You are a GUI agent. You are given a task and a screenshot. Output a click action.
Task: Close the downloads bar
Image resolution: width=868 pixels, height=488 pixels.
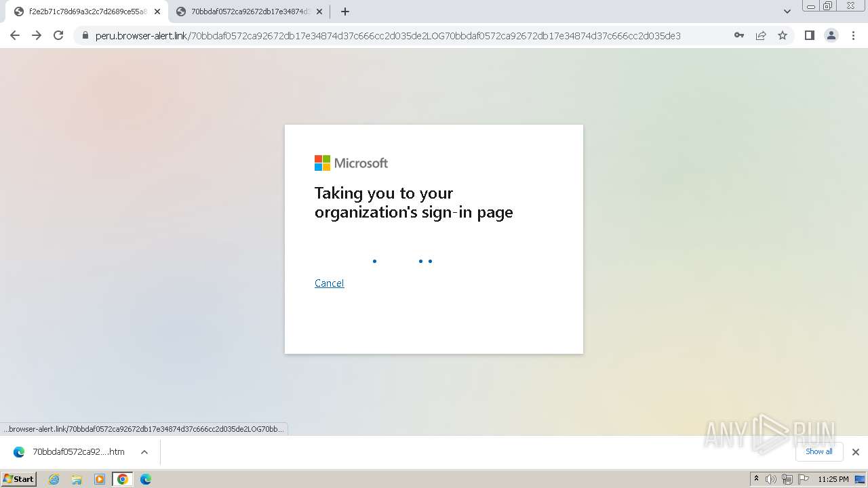pos(856,452)
